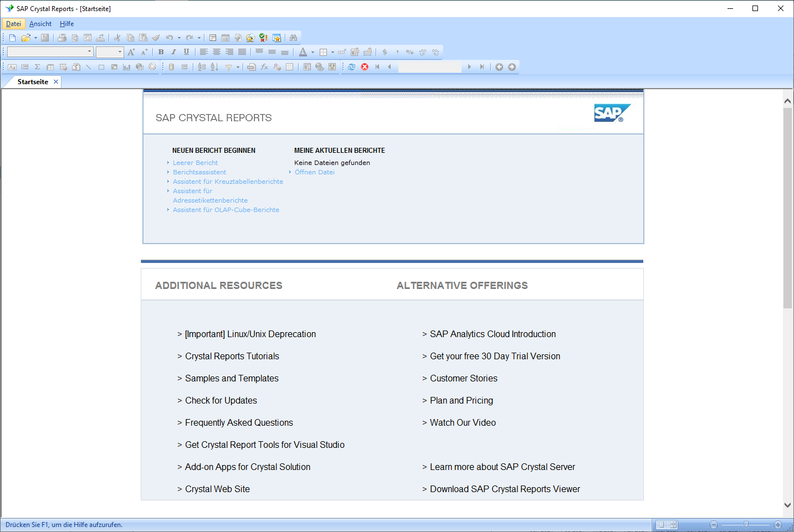This screenshot has width=794, height=532.
Task: Click the Insert Summary sigma icon
Action: click(38, 67)
